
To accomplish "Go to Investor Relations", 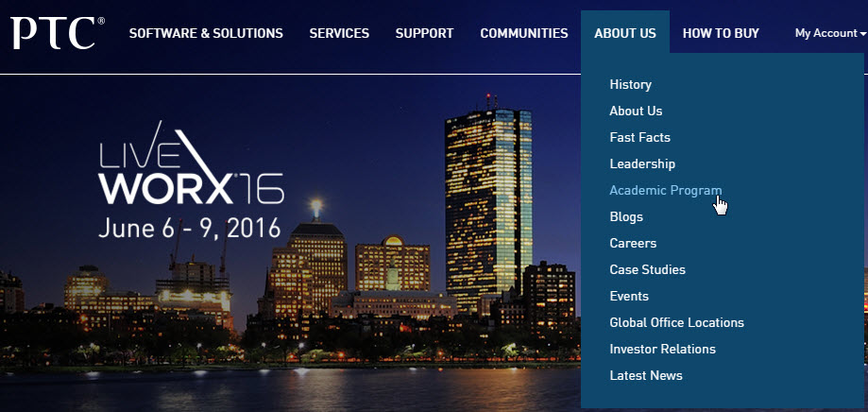I will [663, 349].
